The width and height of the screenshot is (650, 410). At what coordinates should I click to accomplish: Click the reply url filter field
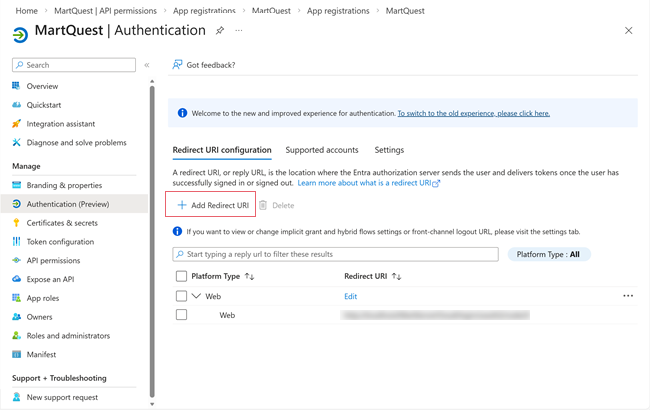(335, 254)
